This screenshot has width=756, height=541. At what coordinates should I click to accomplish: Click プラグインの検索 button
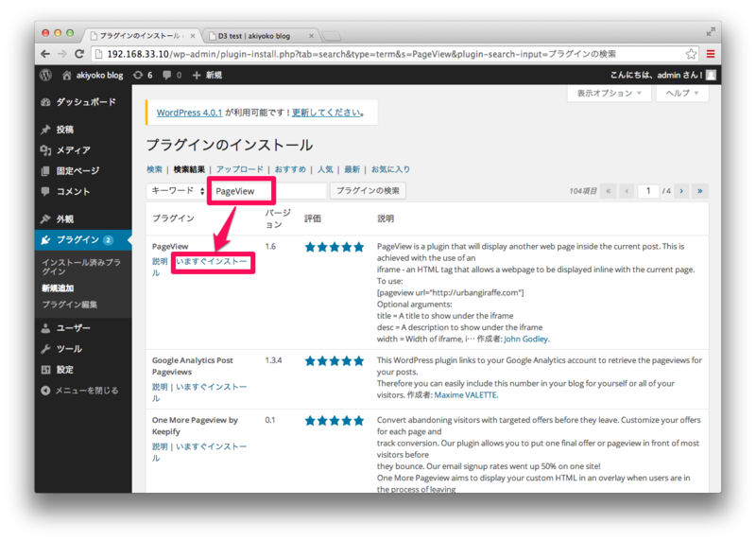tap(368, 191)
